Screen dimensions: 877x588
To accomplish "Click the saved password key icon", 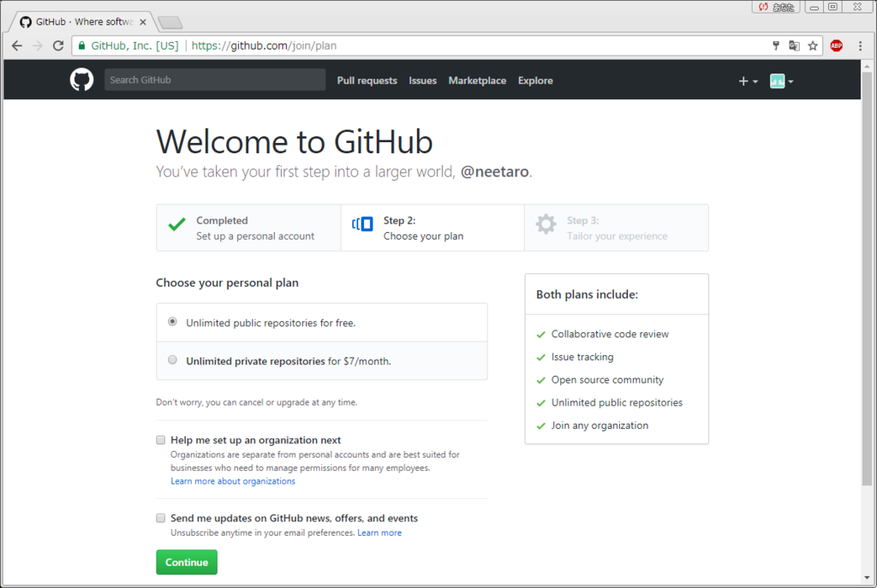I will pos(776,46).
